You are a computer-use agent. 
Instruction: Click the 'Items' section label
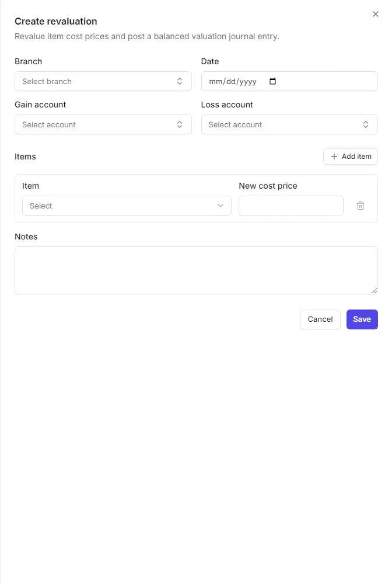[25, 157]
